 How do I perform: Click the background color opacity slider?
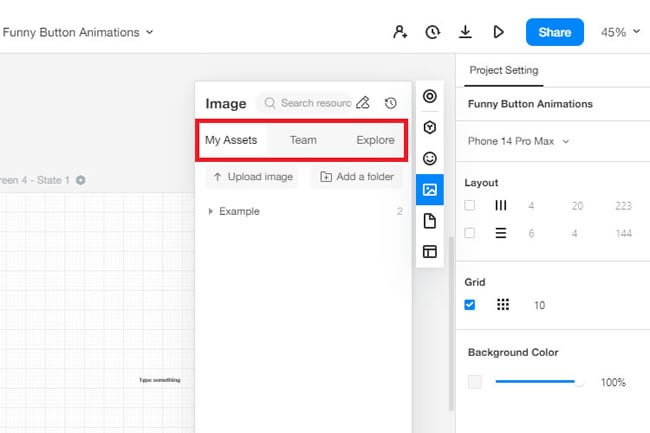coord(538,382)
